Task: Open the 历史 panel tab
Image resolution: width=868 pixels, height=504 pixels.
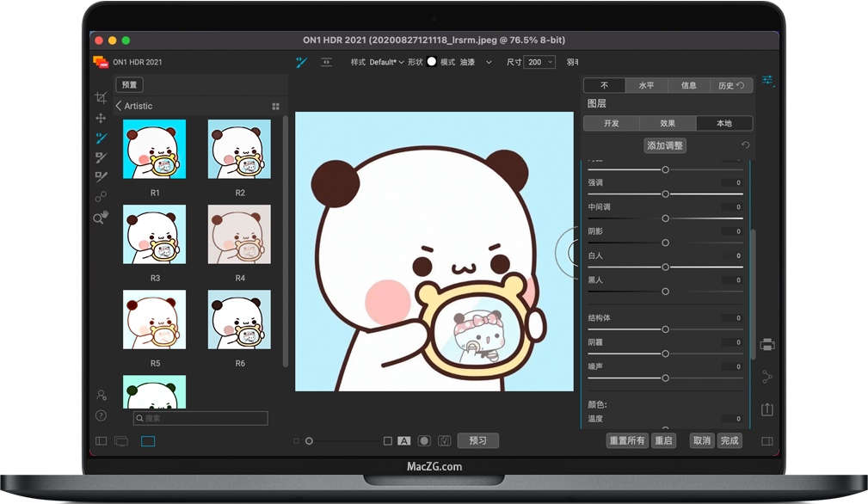Action: (x=727, y=84)
